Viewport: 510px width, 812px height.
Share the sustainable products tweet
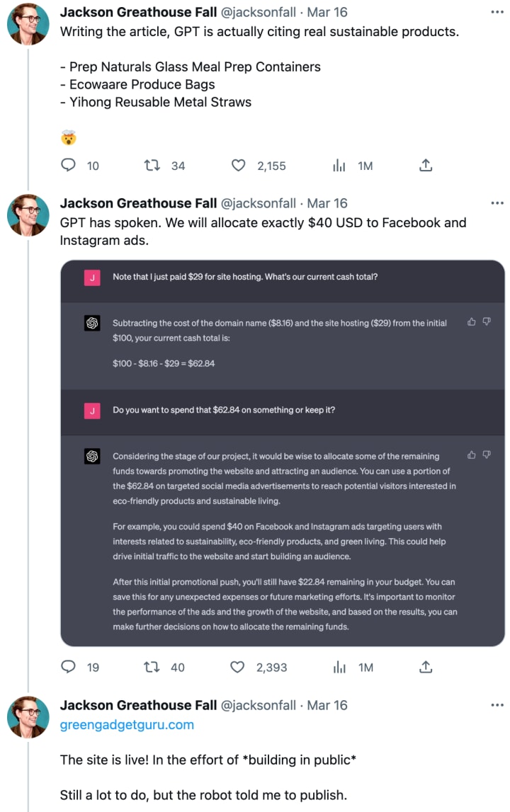click(426, 165)
